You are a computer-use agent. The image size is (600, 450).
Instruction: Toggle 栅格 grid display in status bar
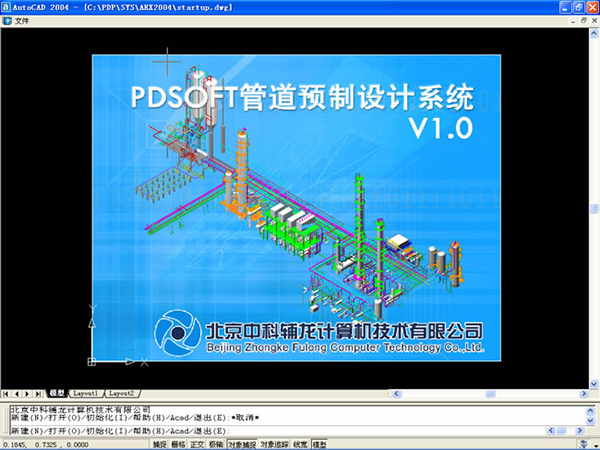coord(178,444)
